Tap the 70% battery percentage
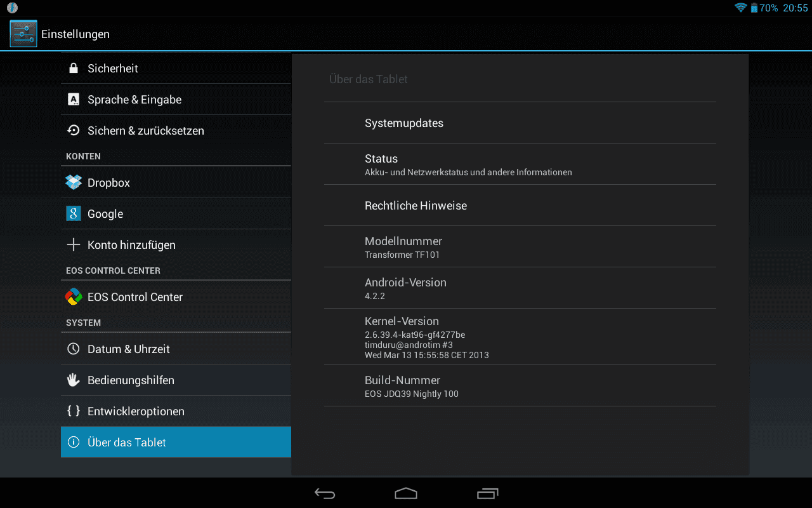Screen dimensions: 812x508 coord(769,8)
